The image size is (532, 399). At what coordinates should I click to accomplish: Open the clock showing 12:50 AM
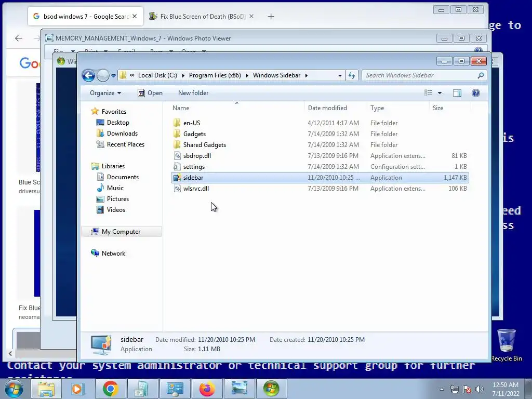coord(505,389)
